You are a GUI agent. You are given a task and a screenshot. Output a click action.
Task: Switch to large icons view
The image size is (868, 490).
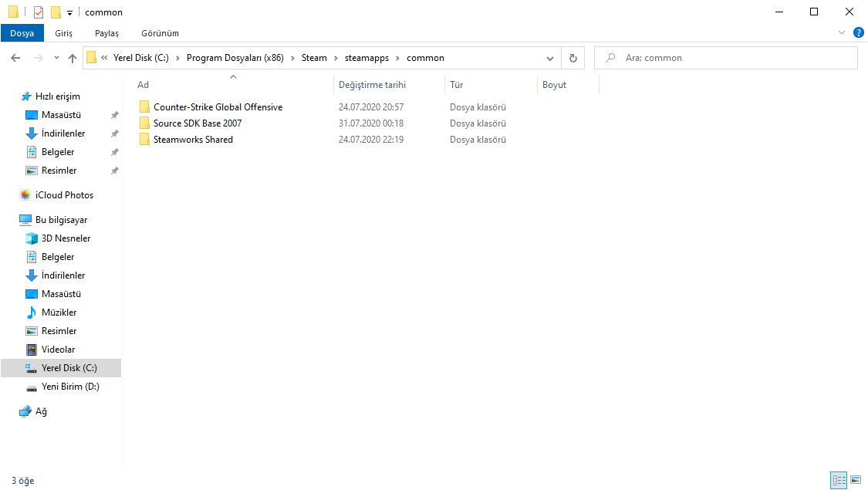[x=856, y=480]
